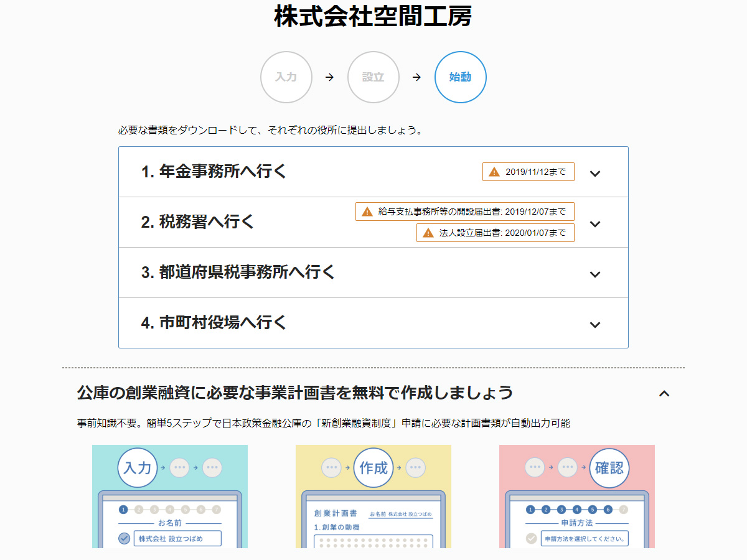The image size is (747, 560).
Task: Select the 入力 step circle
Action: (x=286, y=77)
